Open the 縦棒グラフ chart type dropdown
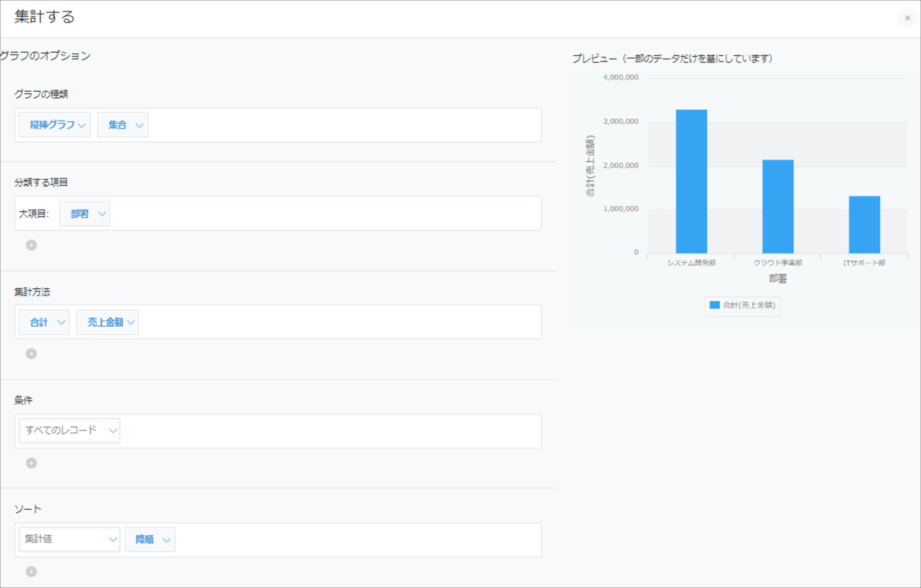The height and width of the screenshot is (588, 921). [x=55, y=125]
